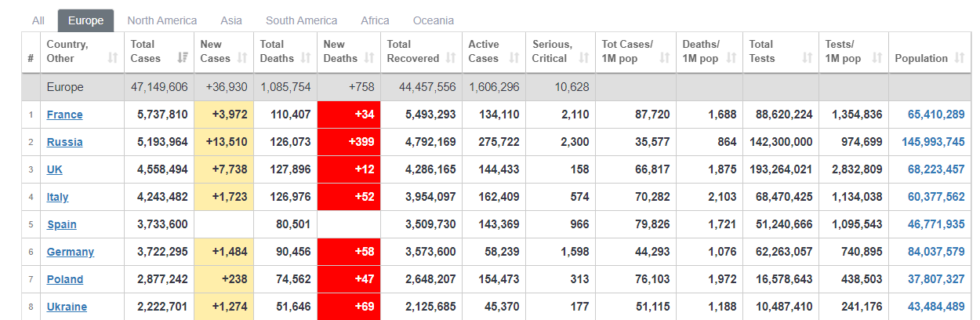The image size is (980, 320).
Task: Open the France country link
Action: click(64, 115)
